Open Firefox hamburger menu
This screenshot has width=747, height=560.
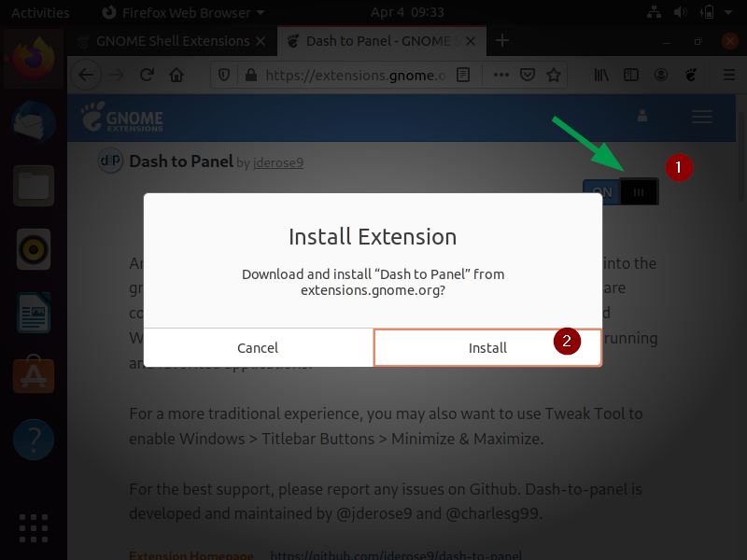pos(729,75)
